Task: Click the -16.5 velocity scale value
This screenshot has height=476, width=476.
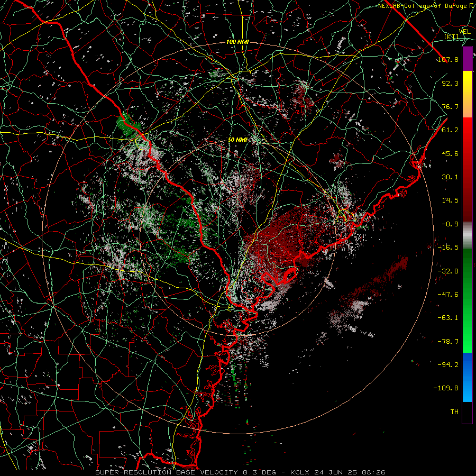Action: click(448, 248)
